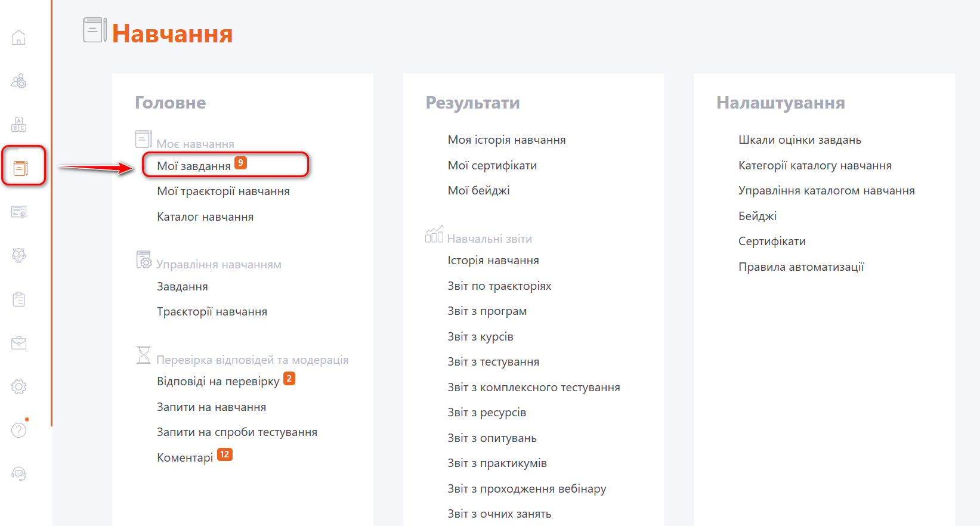The image size is (980, 526).
Task: Click the briefcase icon in sidebar
Action: 19,343
